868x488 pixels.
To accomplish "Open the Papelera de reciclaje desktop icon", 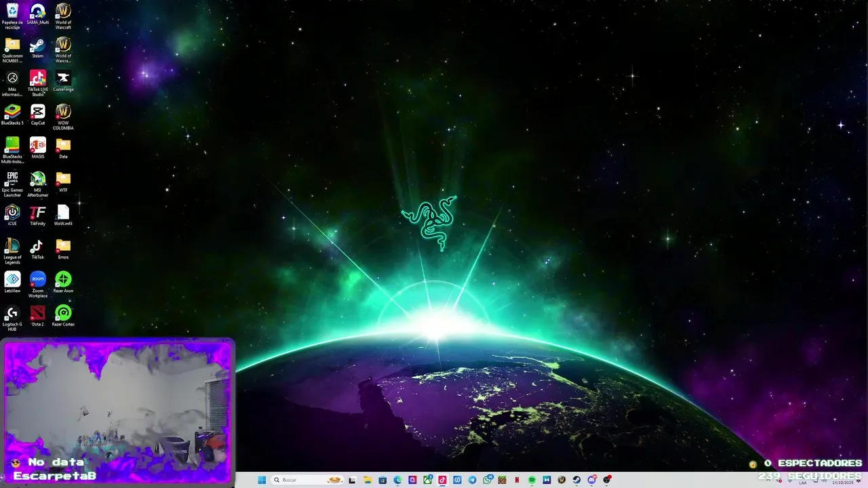I will (12, 16).
